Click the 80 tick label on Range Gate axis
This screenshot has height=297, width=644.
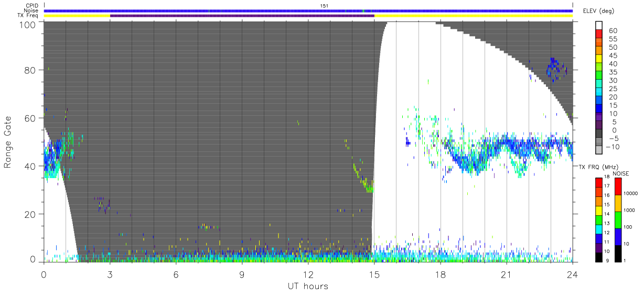click(x=30, y=70)
